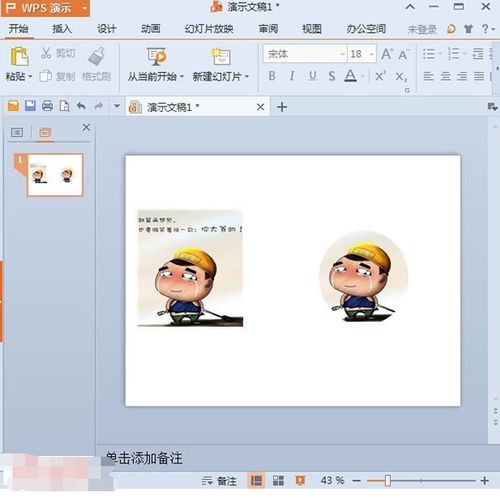
Task: Toggle Subscript formatting
Action: [401, 77]
